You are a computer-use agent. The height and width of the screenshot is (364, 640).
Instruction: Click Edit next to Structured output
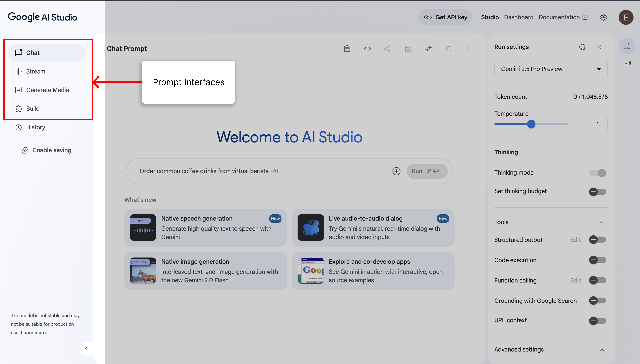pyautogui.click(x=576, y=240)
